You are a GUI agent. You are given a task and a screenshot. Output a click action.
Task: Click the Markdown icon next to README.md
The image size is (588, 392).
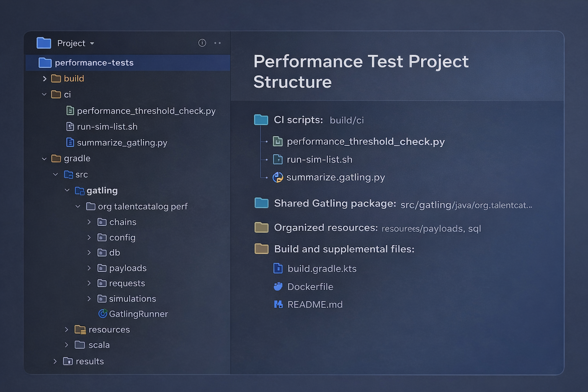click(x=278, y=304)
